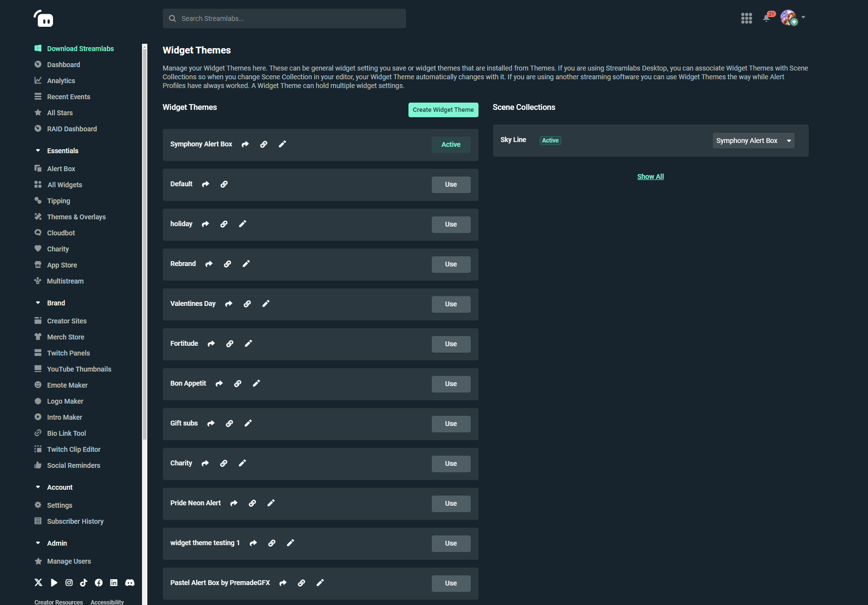The image size is (868, 605).
Task: Click the Show All link
Action: click(x=650, y=177)
